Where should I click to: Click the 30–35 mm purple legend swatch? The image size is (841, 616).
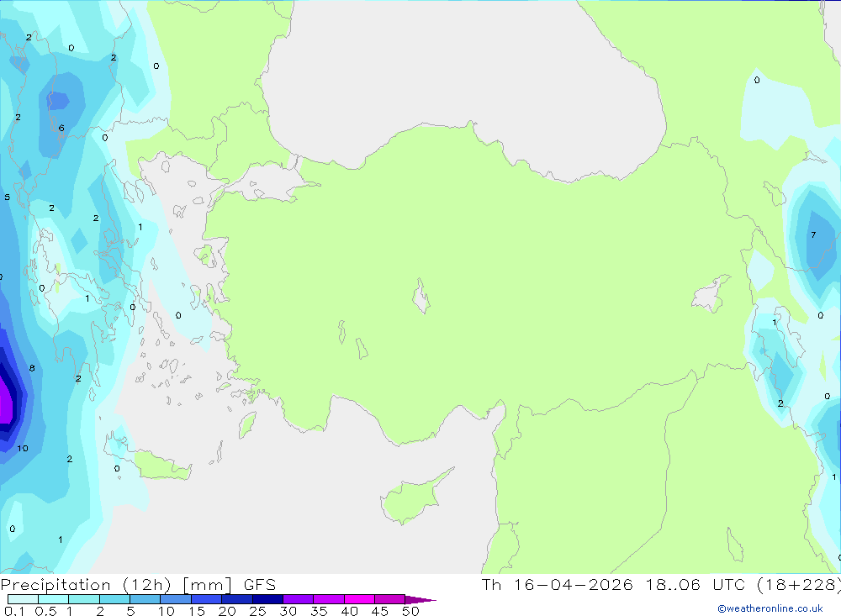(298, 599)
